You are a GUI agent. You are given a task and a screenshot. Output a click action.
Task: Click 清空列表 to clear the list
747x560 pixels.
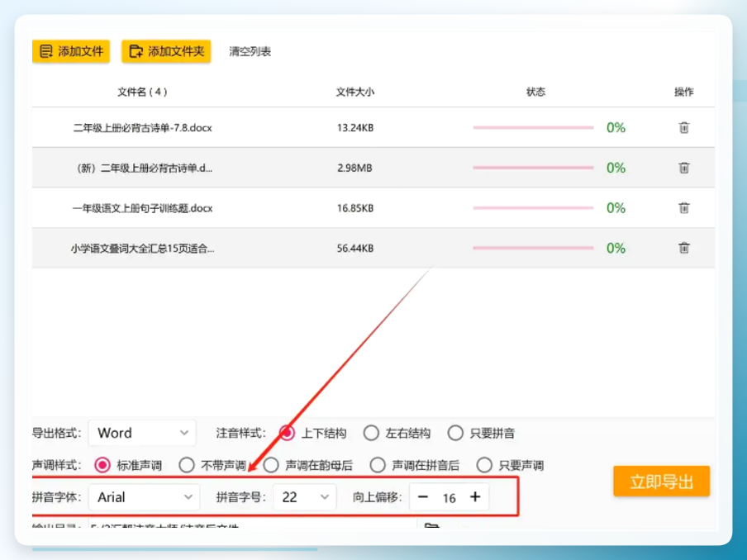point(250,51)
